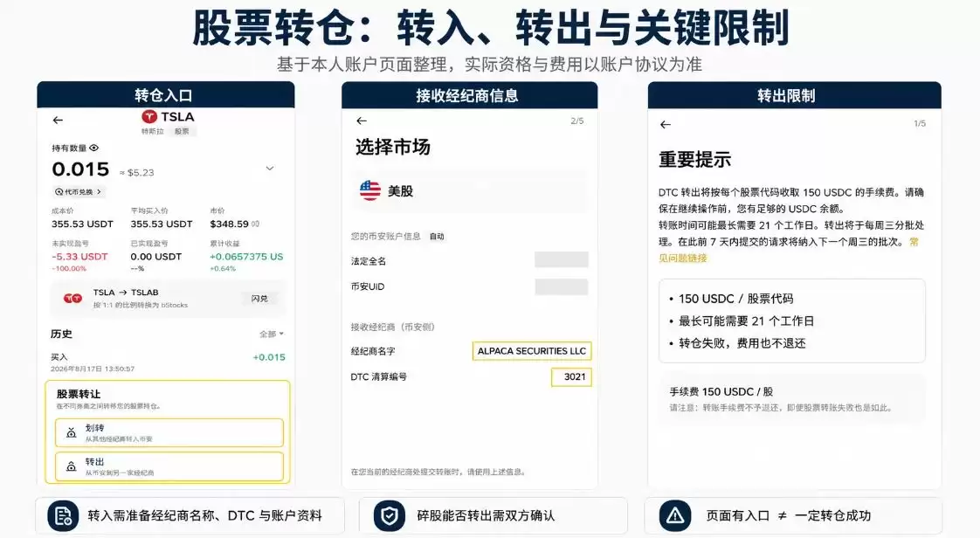The image size is (980, 538).
Task: Click the document icon in bottom banner
Action: click(63, 516)
